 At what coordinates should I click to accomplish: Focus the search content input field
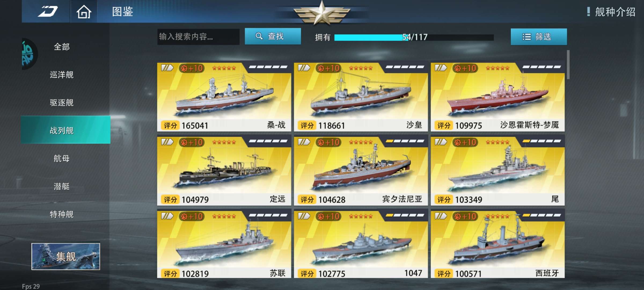coord(198,37)
